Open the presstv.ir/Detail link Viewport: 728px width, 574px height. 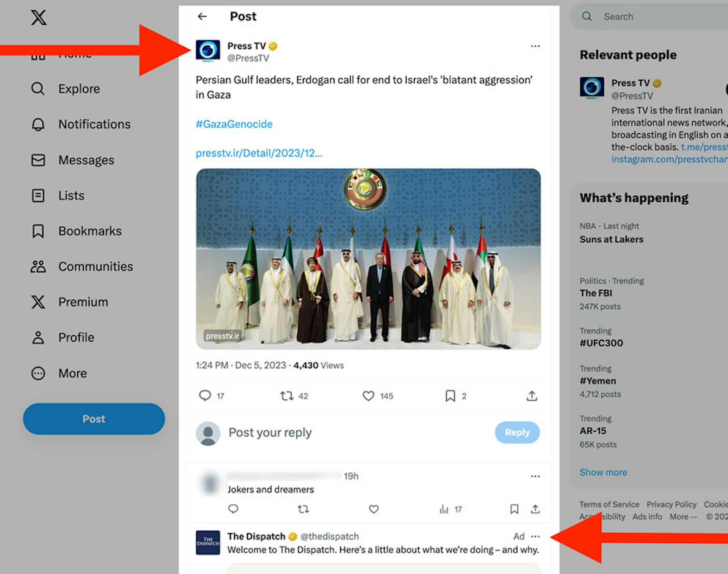259,153
